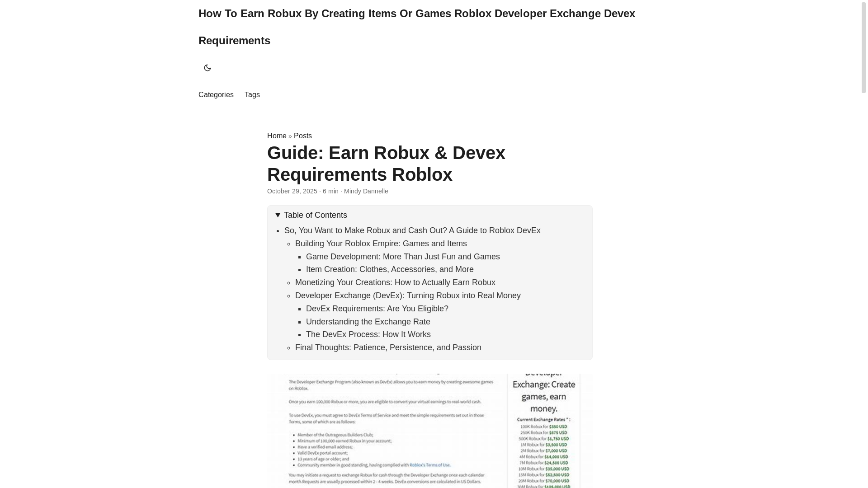Jump to 'Game Development: More Than Just Fun' section
Screen dimensions: 868x488
pos(403,257)
